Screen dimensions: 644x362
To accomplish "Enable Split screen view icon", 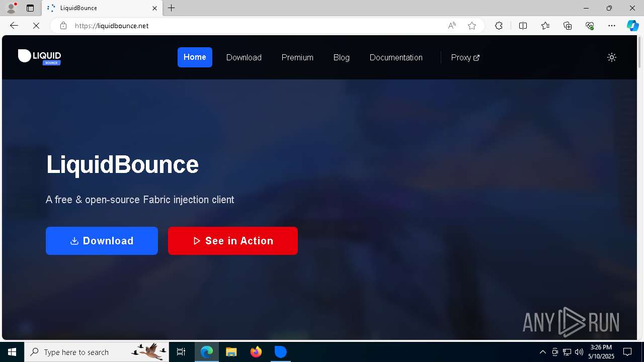I will pos(523,26).
